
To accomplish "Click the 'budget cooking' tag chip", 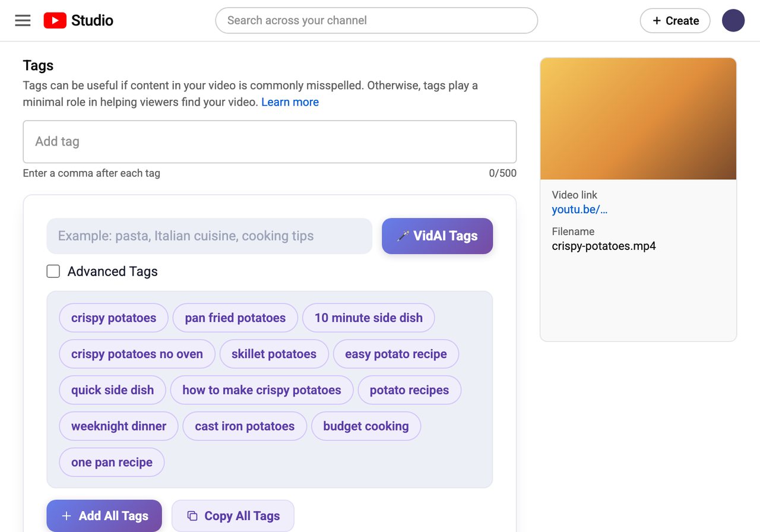I will click(366, 426).
